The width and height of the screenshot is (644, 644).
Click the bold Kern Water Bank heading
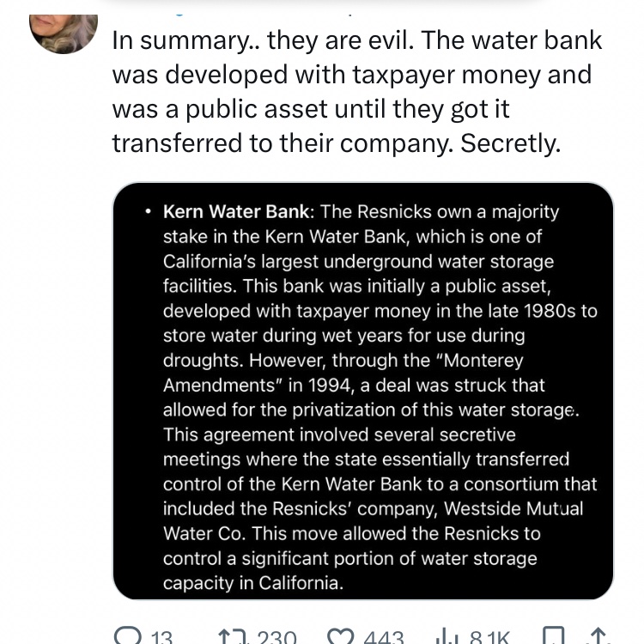coord(239,212)
